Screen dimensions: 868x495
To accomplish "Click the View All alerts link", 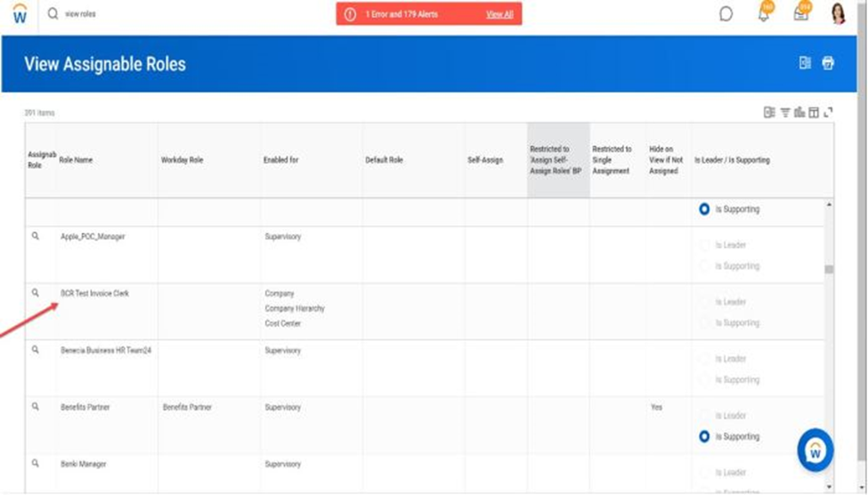I will tap(499, 15).
